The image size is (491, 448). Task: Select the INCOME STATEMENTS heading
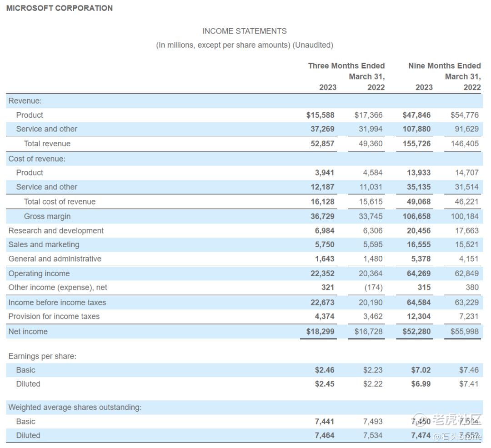pos(245,31)
